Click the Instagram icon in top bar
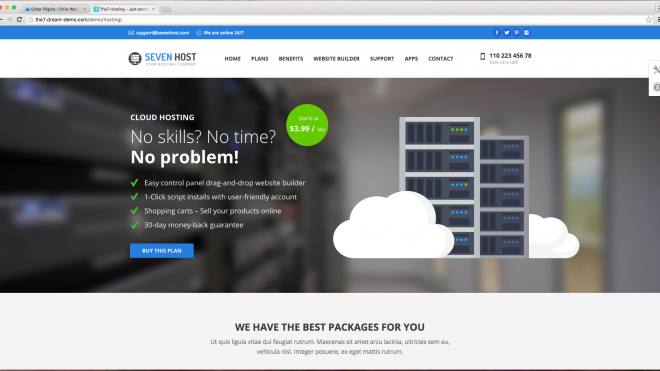This screenshot has height=371, width=660. pos(526,32)
